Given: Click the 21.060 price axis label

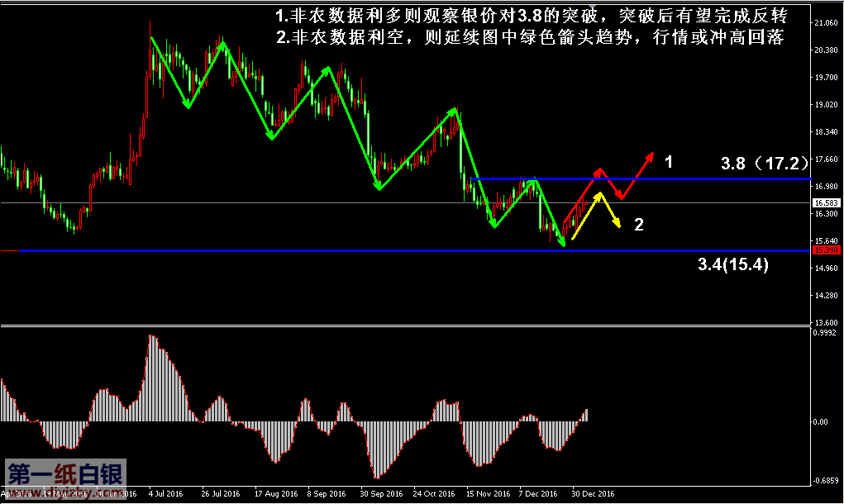Looking at the screenshot, I should (x=825, y=23).
